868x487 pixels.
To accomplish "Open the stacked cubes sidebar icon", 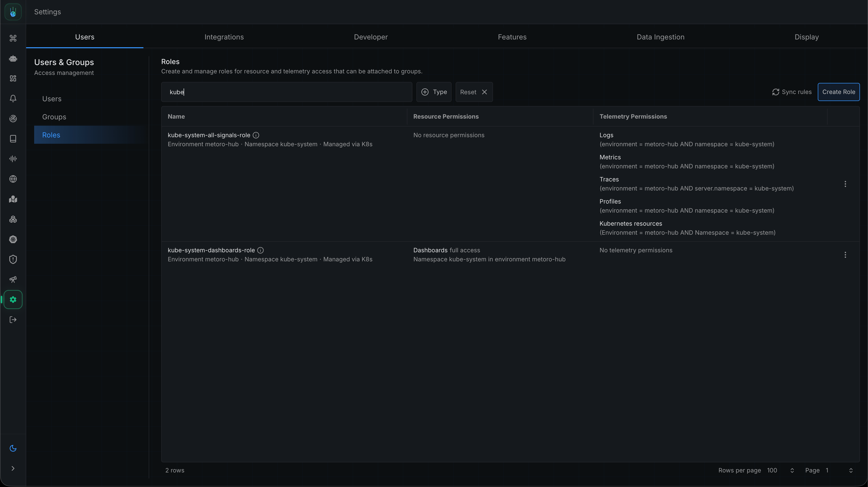I will pyautogui.click(x=13, y=219).
